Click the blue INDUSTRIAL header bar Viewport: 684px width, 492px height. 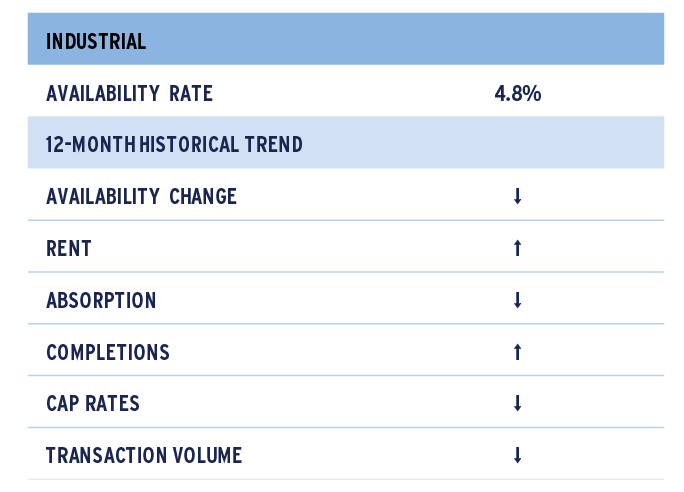(x=346, y=39)
